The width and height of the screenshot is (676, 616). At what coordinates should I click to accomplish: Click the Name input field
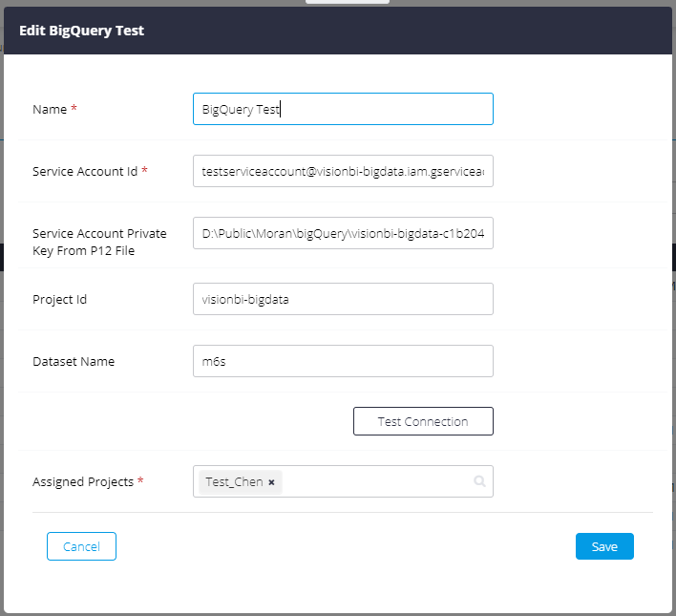(343, 109)
